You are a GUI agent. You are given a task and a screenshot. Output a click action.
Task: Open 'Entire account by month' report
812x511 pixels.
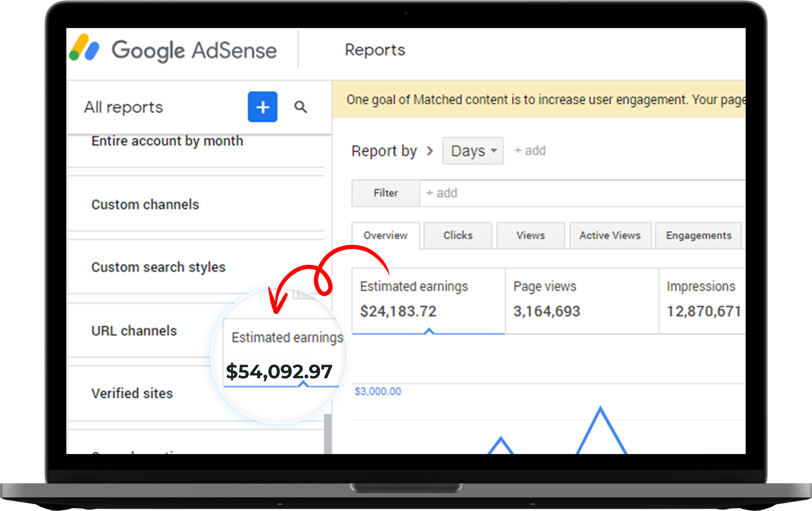point(167,141)
